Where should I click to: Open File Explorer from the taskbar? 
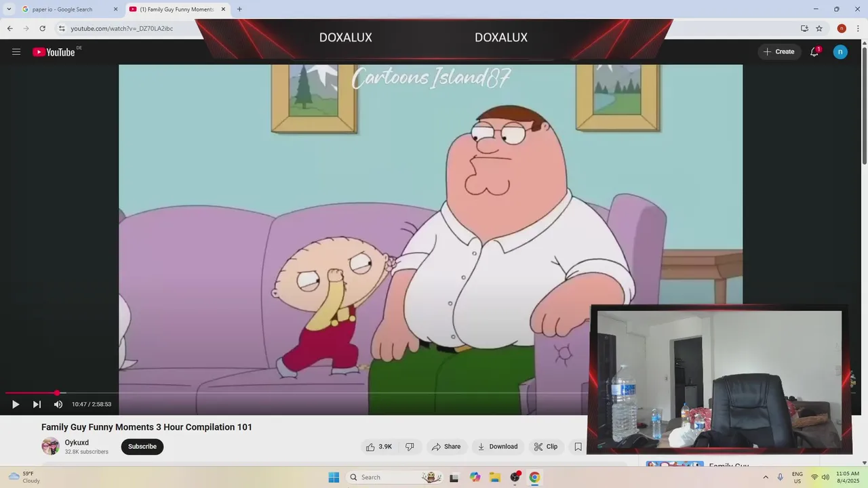(495, 477)
